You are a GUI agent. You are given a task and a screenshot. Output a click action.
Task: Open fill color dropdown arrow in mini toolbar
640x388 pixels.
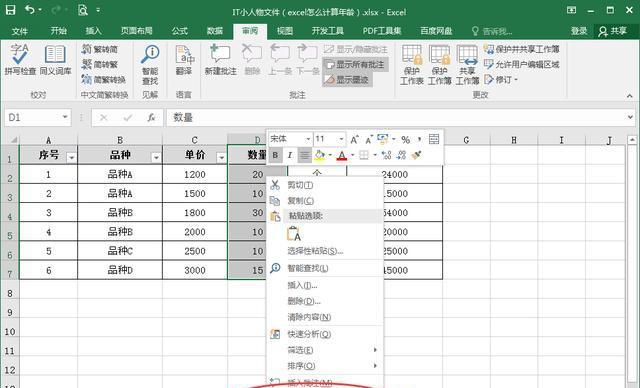pyautogui.click(x=330, y=155)
